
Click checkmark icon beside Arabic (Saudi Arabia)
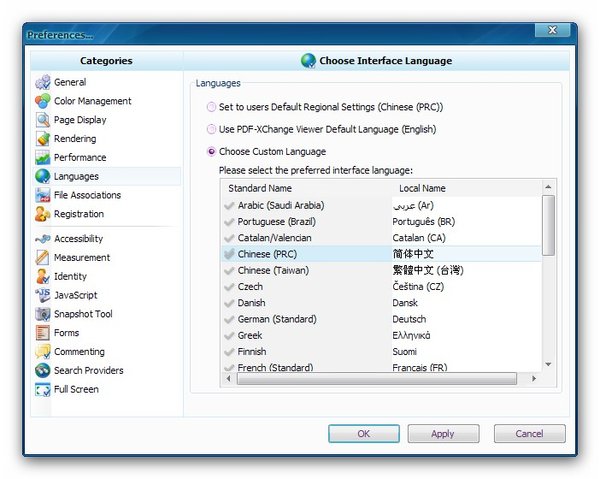[229, 206]
